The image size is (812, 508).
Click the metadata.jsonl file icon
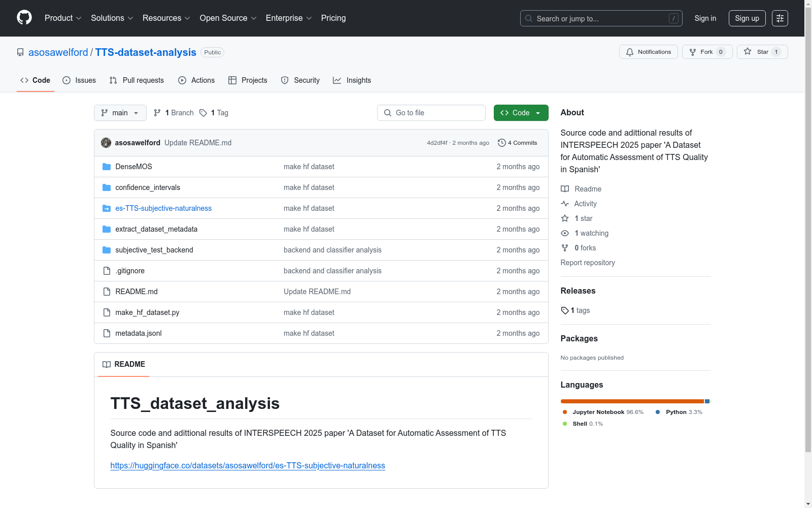(x=107, y=333)
